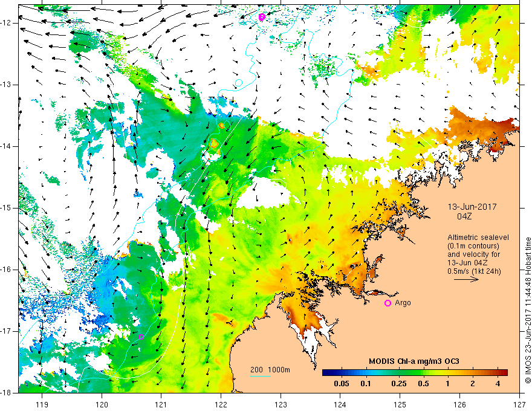Click the longitude axis label 123
This screenshot has height=411, width=532.
point(281,404)
